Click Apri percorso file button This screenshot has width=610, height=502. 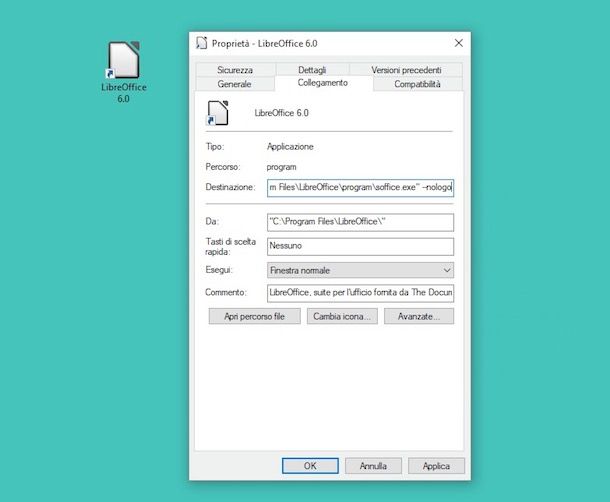pyautogui.click(x=254, y=316)
